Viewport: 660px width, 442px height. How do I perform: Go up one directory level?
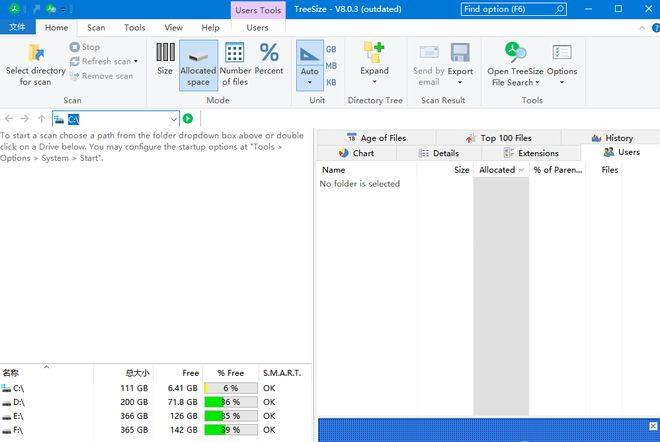(41, 119)
